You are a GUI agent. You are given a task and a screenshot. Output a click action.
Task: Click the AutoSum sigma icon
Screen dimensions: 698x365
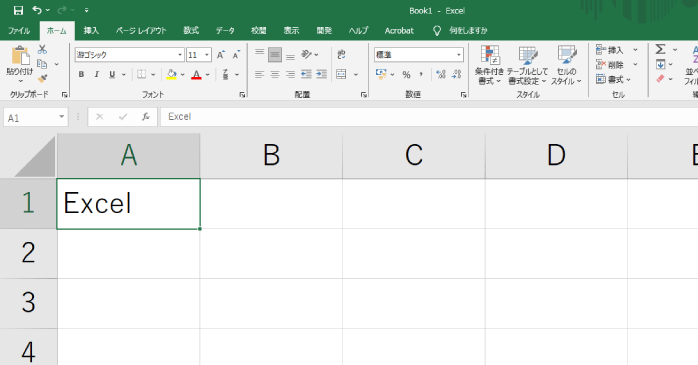pos(661,49)
